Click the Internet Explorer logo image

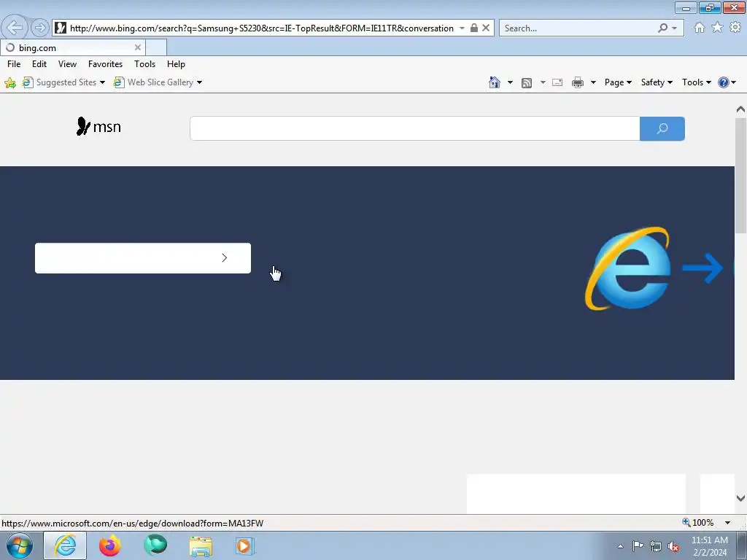(627, 268)
